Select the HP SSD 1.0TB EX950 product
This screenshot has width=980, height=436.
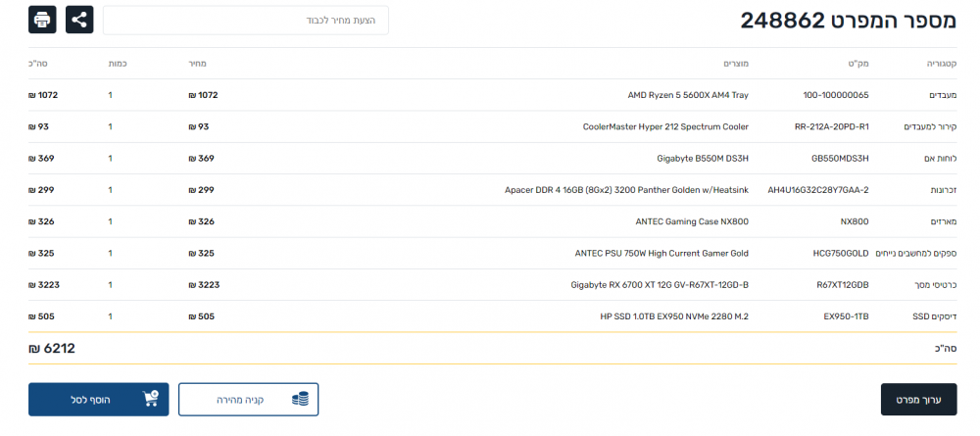pyautogui.click(x=674, y=316)
